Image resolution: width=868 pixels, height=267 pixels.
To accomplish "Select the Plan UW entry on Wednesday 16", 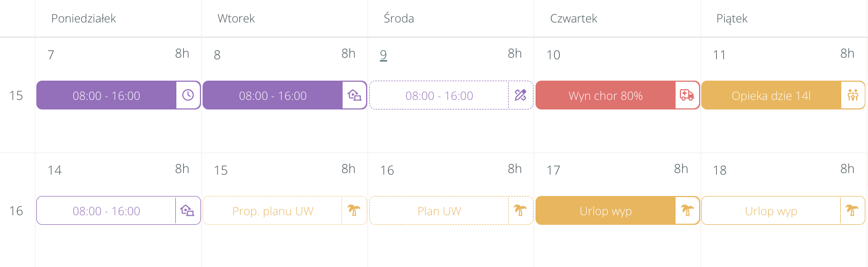I will (x=439, y=211).
